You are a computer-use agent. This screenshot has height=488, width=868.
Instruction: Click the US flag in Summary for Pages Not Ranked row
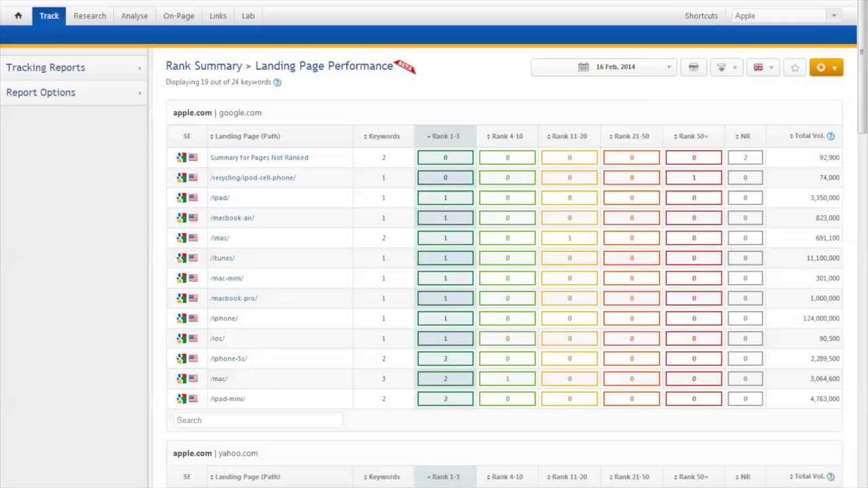pyautogui.click(x=193, y=157)
